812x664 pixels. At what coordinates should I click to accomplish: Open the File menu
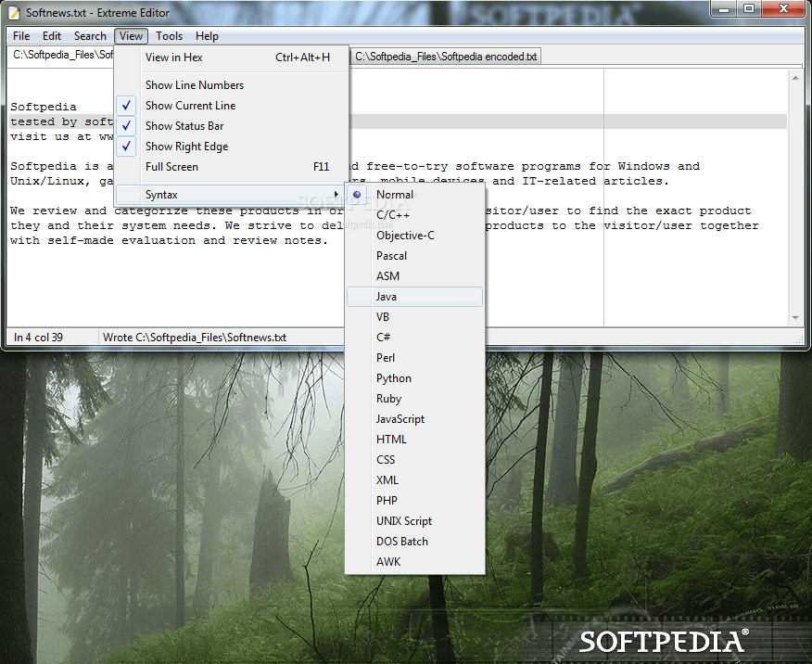point(21,36)
